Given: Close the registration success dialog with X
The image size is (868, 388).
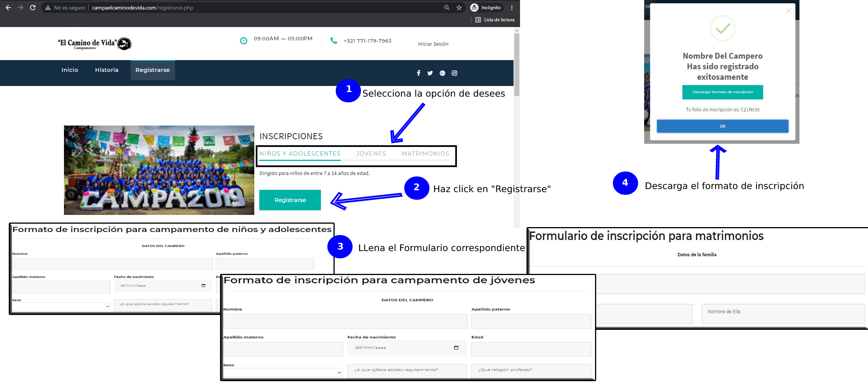Looking at the screenshot, I should [x=788, y=11].
